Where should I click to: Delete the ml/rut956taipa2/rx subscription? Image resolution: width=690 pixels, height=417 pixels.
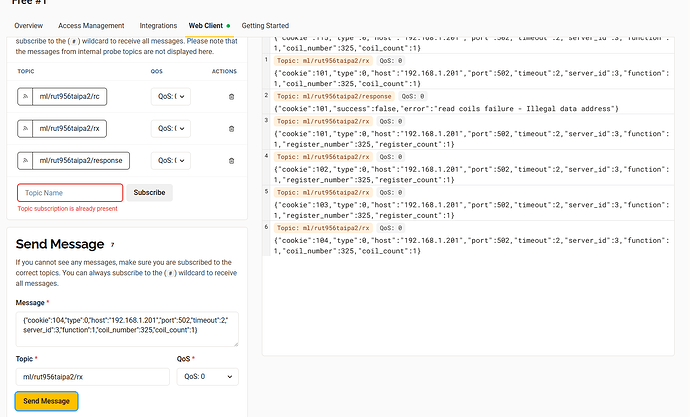(x=232, y=128)
